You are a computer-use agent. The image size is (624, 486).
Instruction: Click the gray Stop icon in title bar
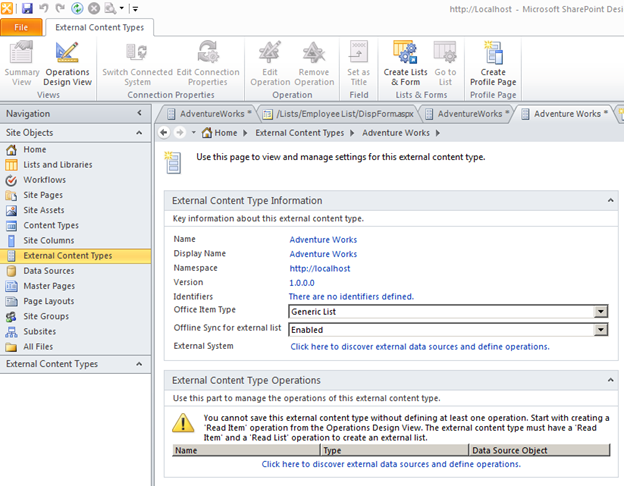[x=94, y=8]
